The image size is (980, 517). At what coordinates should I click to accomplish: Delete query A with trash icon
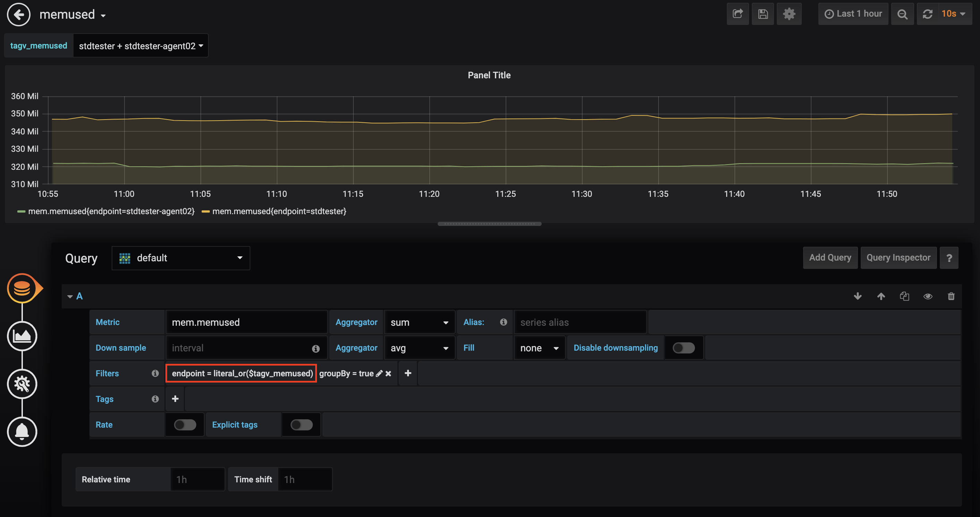[951, 296]
